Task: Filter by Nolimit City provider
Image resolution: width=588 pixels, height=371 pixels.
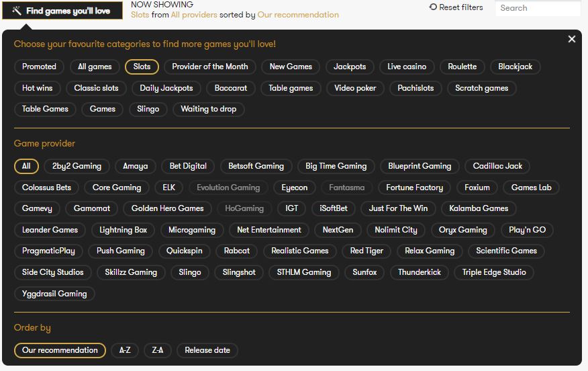Action: click(396, 230)
